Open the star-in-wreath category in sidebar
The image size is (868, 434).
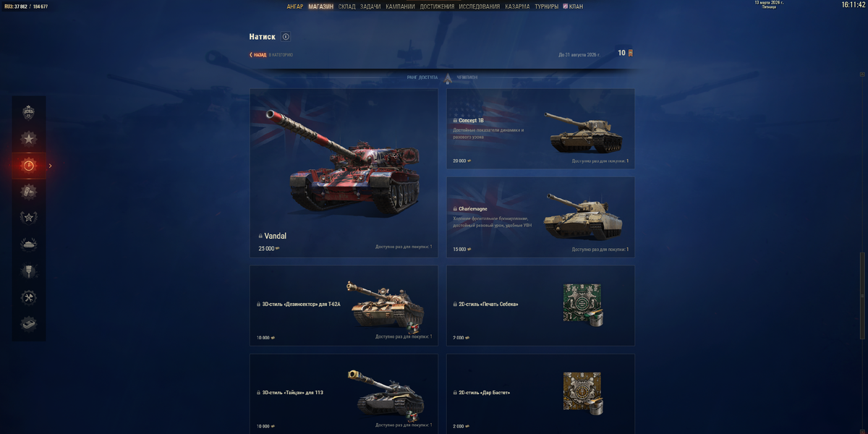tap(28, 218)
